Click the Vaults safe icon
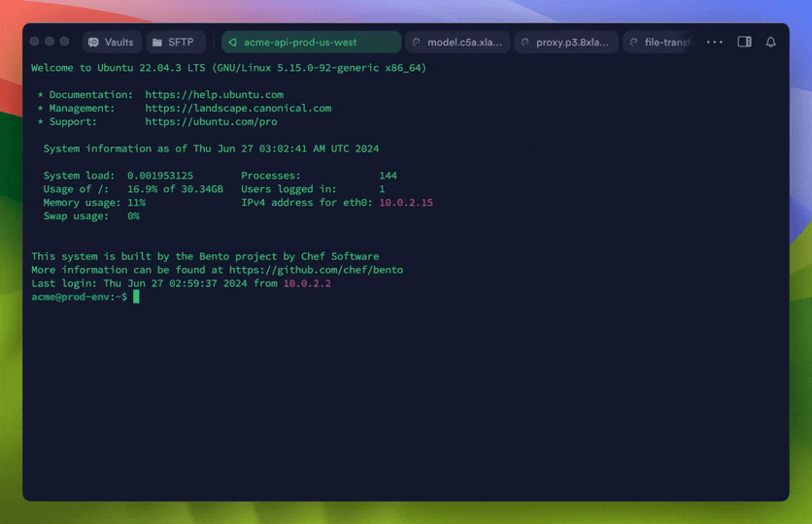Viewport: 812px width, 524px height. pyautogui.click(x=94, y=43)
